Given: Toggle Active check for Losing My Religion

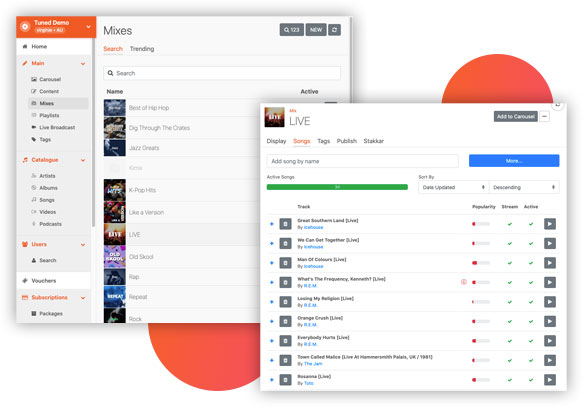Looking at the screenshot, I should click(x=531, y=302).
